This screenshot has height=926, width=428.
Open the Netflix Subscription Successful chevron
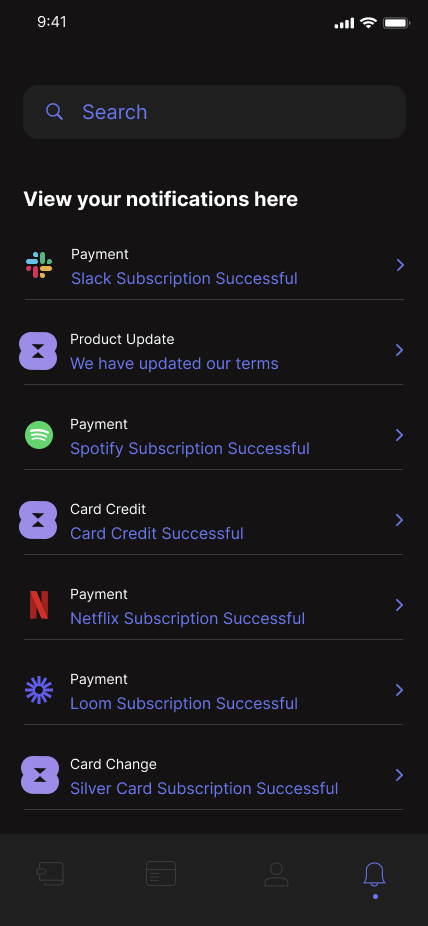click(x=400, y=605)
